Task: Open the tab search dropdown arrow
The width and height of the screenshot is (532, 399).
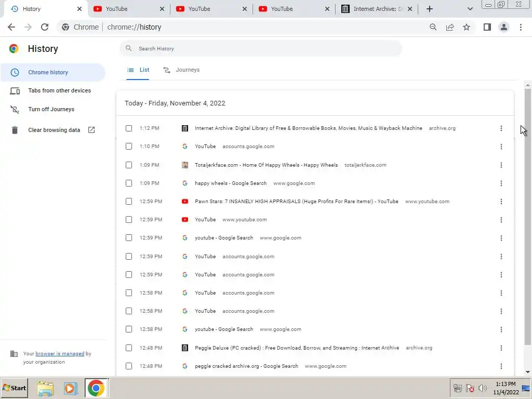Action: [x=470, y=9]
